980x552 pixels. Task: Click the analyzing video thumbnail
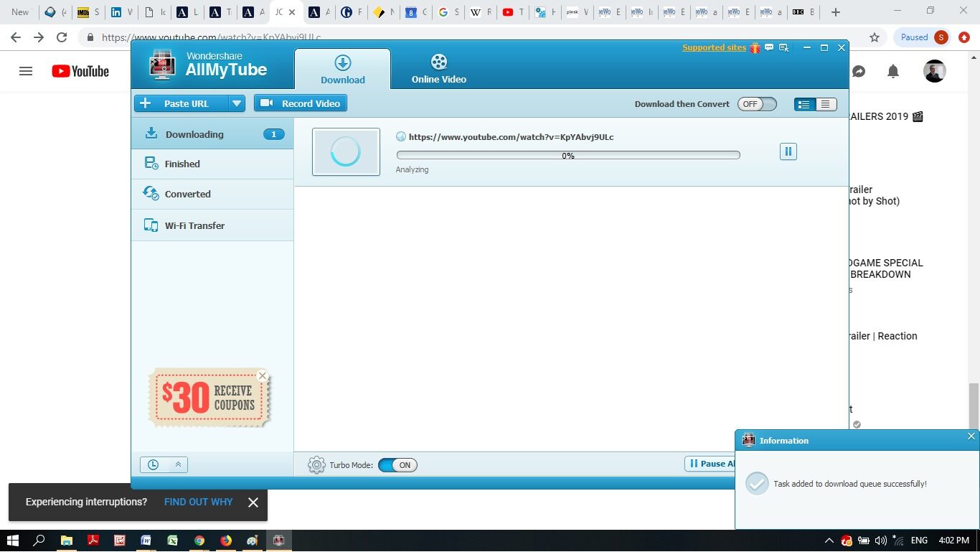(346, 151)
